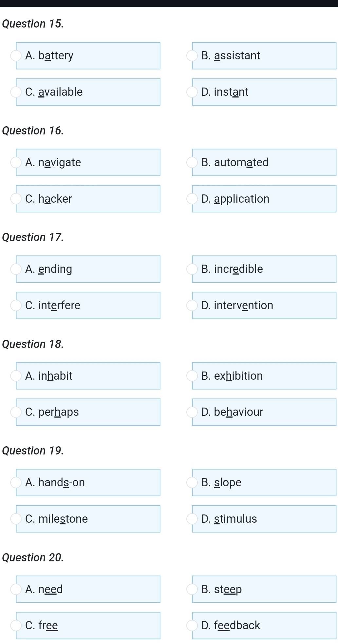Select feedback for Question 20
The width and height of the screenshot is (338, 644).
click(x=192, y=625)
